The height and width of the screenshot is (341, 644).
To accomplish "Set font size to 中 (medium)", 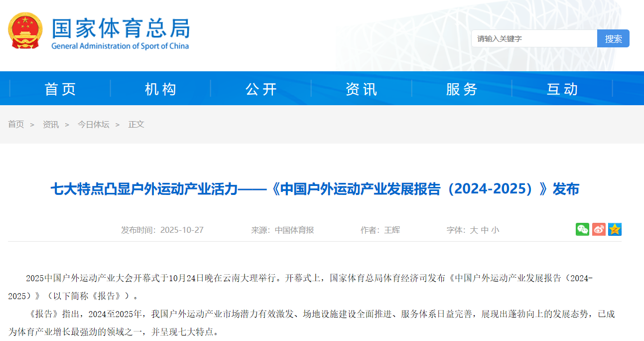I will (x=485, y=230).
